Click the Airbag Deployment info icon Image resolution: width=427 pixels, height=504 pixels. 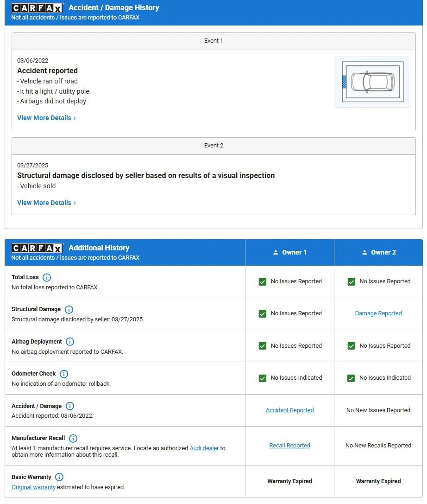click(x=70, y=342)
